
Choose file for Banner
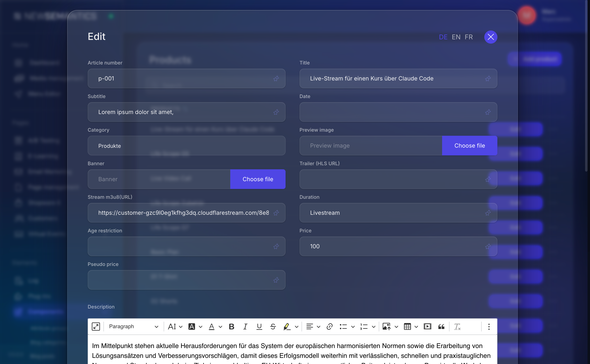[x=258, y=179]
